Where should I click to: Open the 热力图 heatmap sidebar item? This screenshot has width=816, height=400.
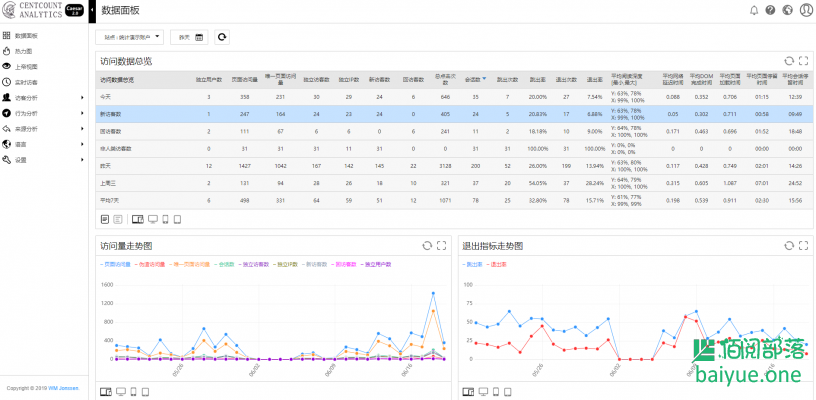tap(44, 51)
